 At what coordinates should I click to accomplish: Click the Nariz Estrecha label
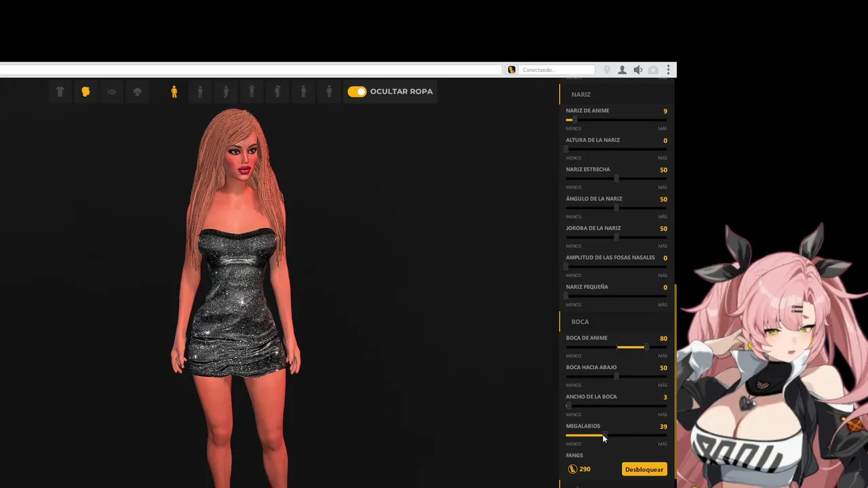pos(588,169)
